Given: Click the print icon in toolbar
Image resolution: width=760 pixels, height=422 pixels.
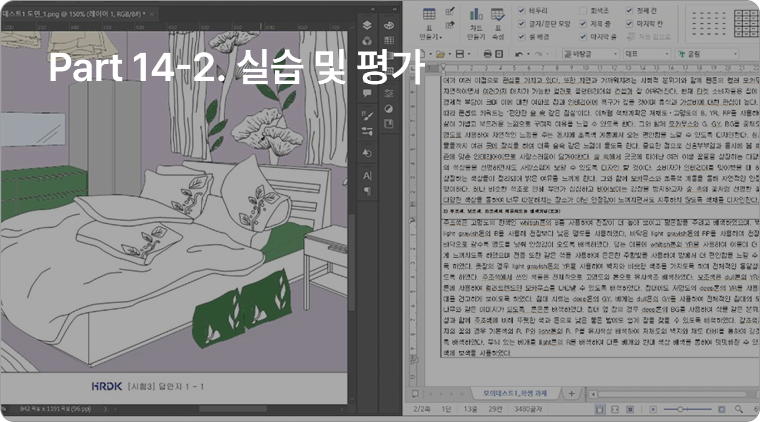Looking at the screenshot, I should (488, 54).
